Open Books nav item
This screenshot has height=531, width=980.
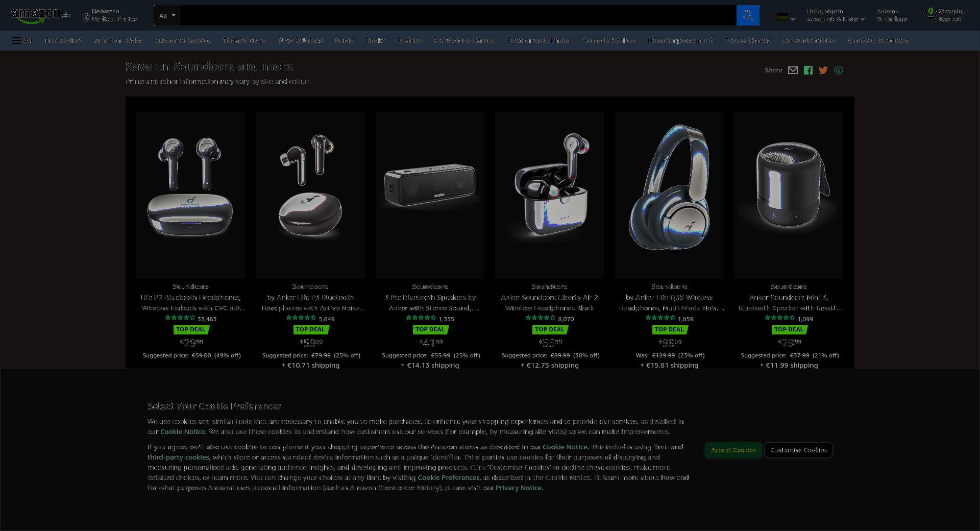coord(375,40)
